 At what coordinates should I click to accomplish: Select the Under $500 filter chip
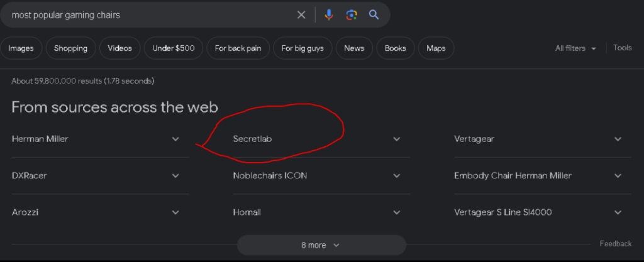coord(174,48)
